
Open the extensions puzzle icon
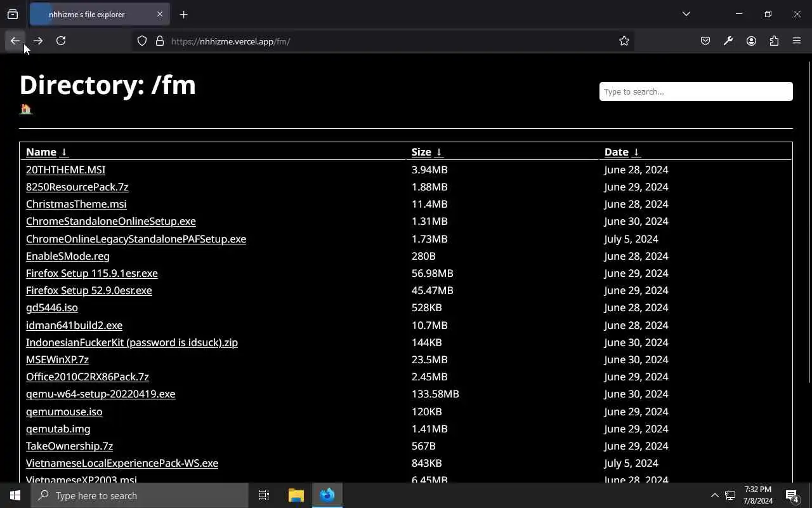(774, 41)
